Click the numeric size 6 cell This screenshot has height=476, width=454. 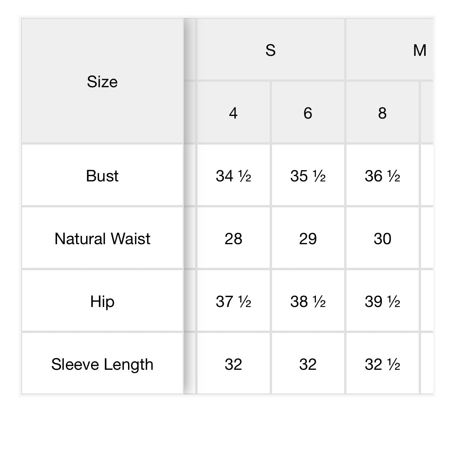pos(308,113)
